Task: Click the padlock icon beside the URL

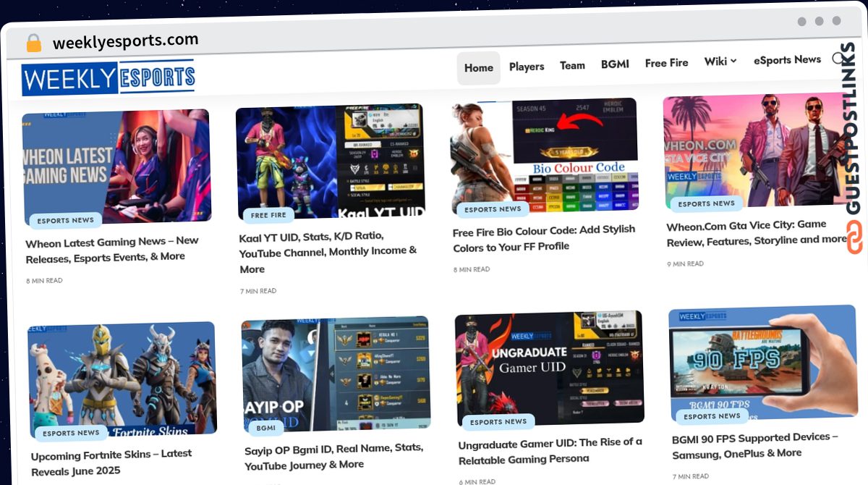Action: pos(33,43)
